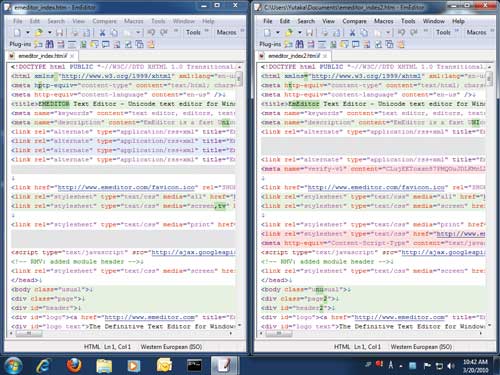Click w3.org xhtml URL in emeditor_index2.htm window
This screenshot has width=500, height=375.
click(366, 76)
